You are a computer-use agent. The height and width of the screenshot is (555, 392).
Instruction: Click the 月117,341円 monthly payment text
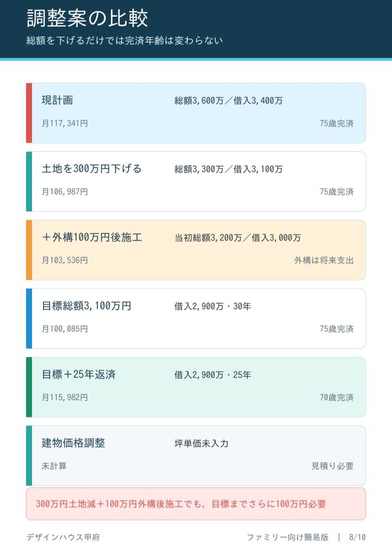pos(65,123)
